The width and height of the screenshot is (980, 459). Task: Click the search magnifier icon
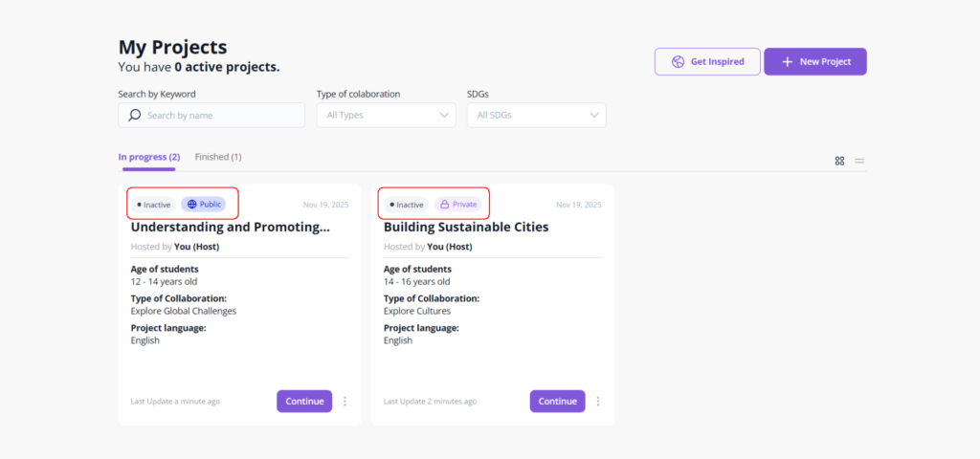pos(135,116)
